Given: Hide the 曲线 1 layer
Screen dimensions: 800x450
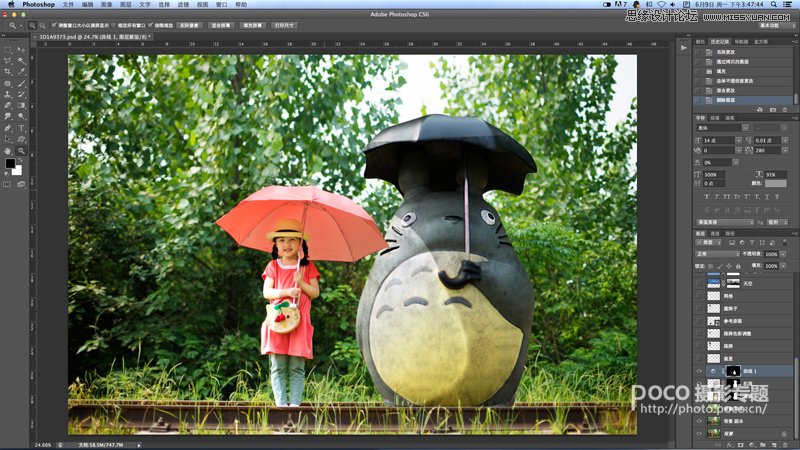Looking at the screenshot, I should point(699,371).
